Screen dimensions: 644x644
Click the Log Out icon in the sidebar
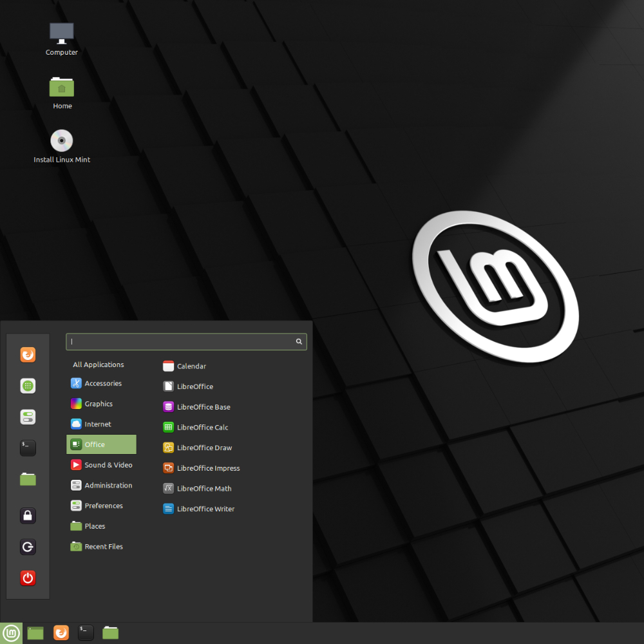pyautogui.click(x=28, y=547)
